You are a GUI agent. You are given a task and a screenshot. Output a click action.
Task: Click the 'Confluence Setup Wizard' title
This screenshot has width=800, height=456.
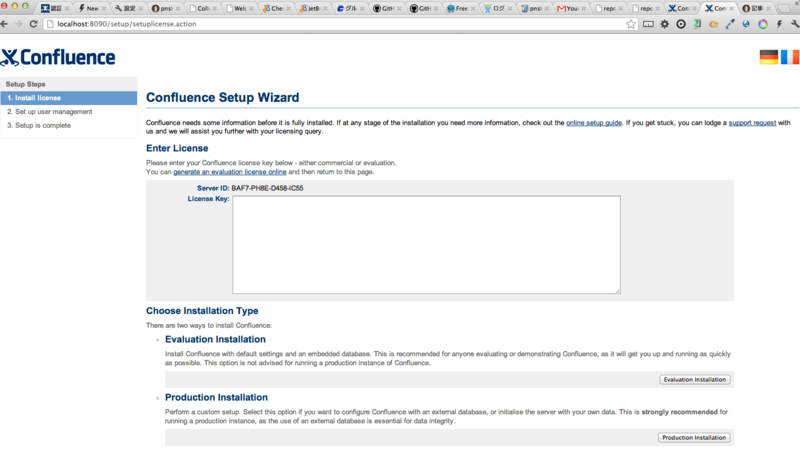point(222,97)
